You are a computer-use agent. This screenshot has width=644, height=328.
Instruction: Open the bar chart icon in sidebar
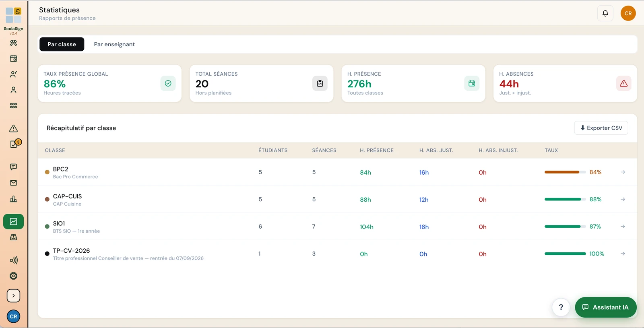pos(13,199)
